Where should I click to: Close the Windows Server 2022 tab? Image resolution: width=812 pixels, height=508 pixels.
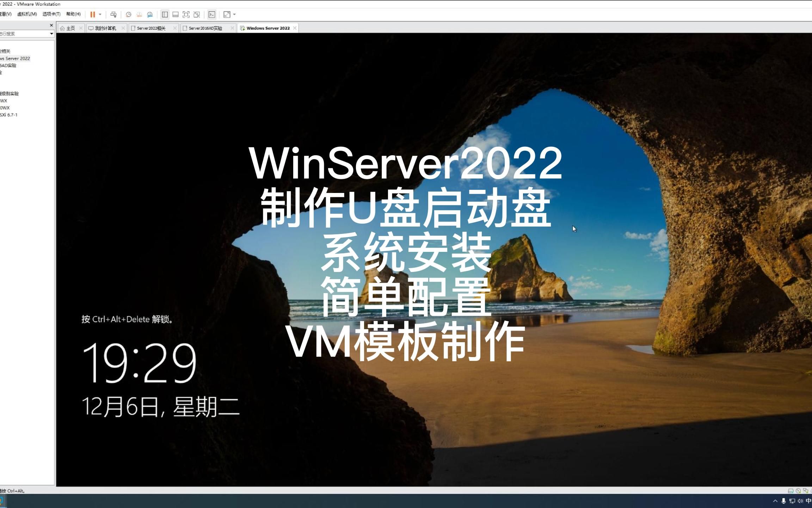[x=295, y=28]
